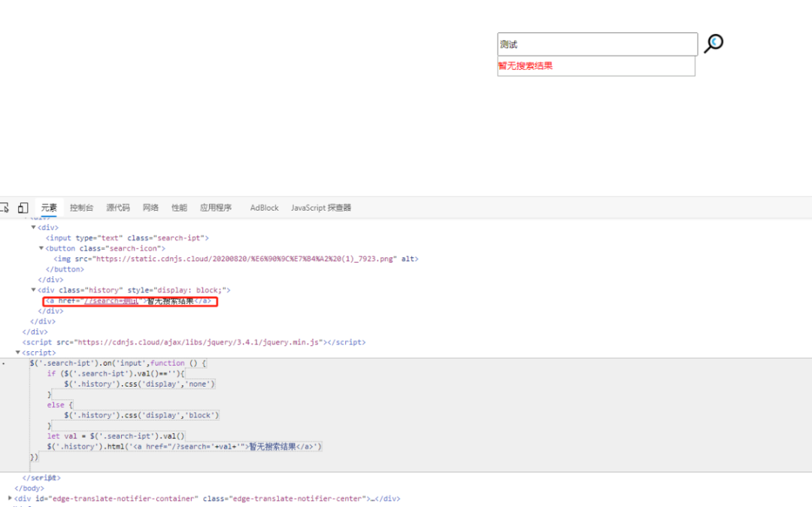Open the 应用程序 tab
812x507 pixels.
click(x=216, y=208)
